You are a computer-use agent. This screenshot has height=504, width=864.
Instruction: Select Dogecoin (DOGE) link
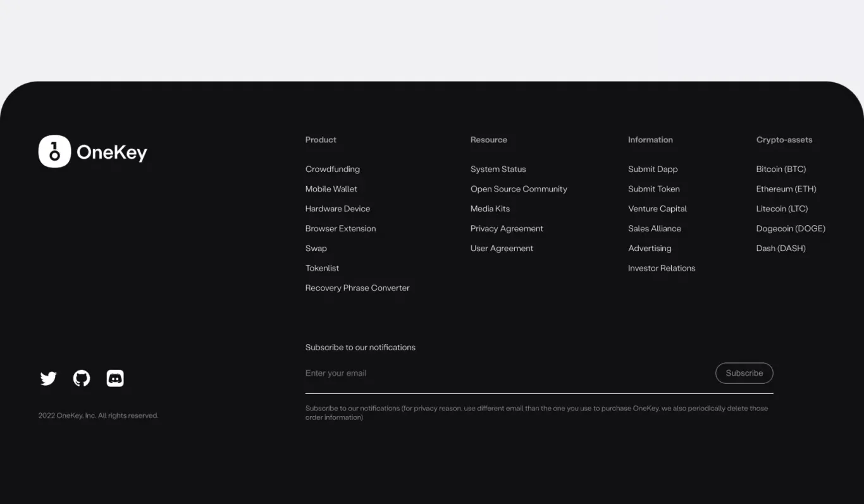(791, 228)
